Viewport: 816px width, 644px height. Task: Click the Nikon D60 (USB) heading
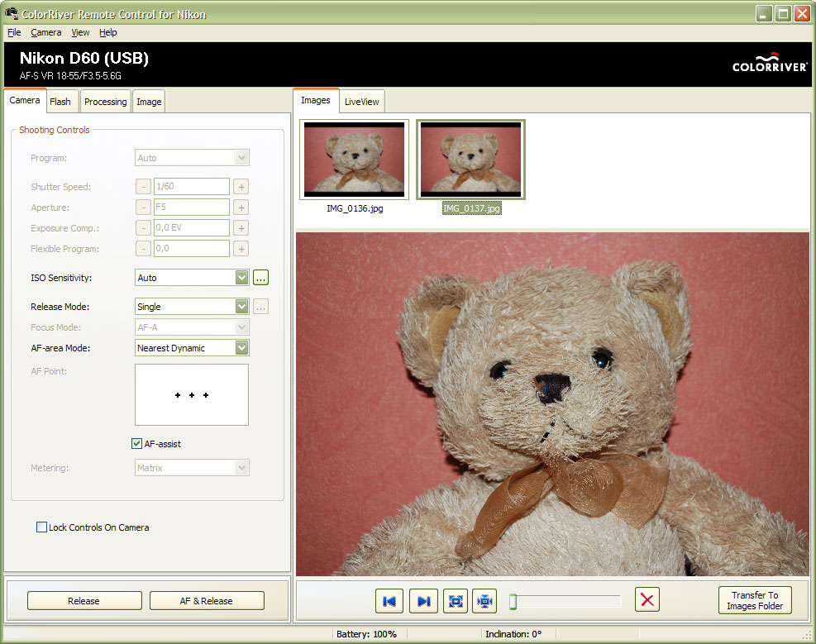coord(84,58)
